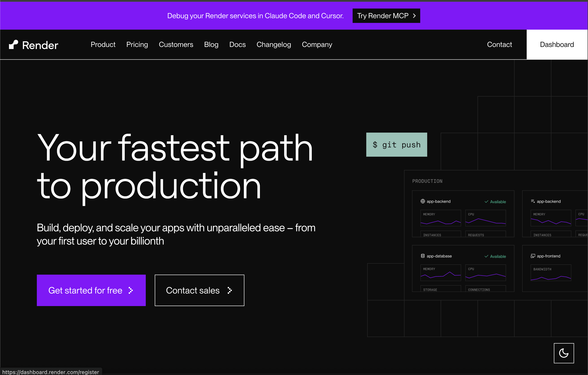
Task: Click chevron on Try Render MCP
Action: 414,16
